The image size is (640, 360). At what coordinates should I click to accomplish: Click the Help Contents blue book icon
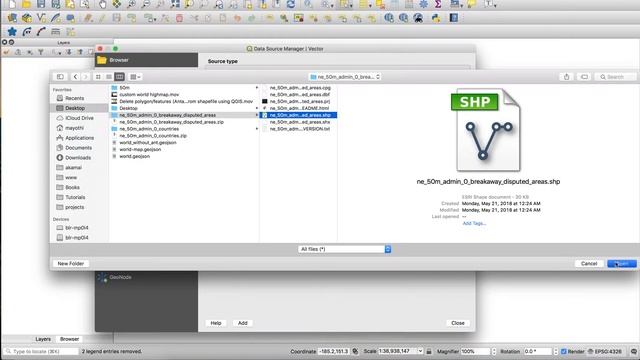454,18
